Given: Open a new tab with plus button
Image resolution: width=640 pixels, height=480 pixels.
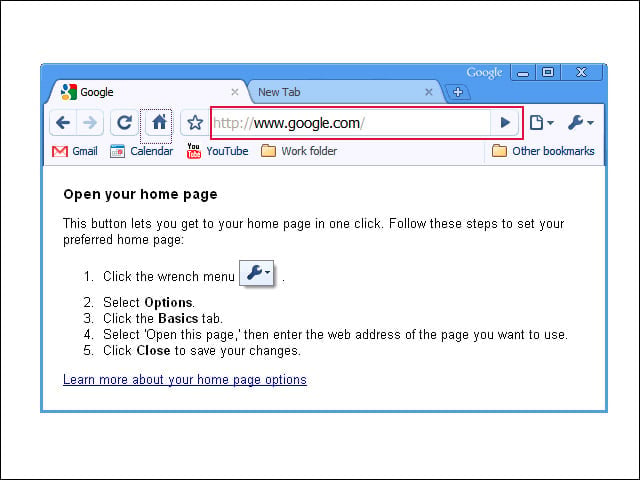Looking at the screenshot, I should [458, 92].
